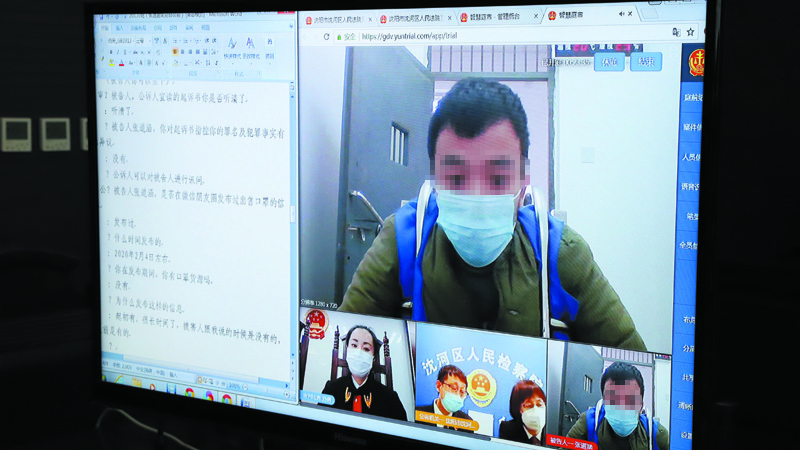Open the View ribbon tab in Word
The width and height of the screenshot is (800, 450).
click(206, 28)
